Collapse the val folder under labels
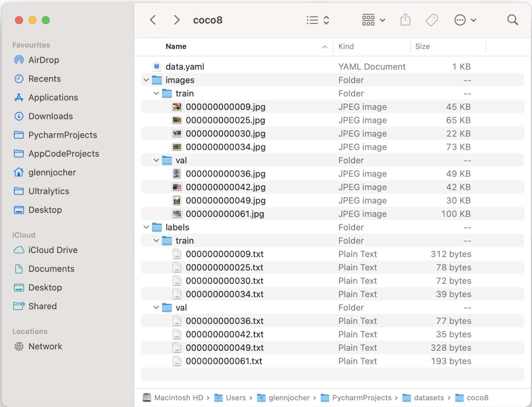This screenshot has width=532, height=407. pyautogui.click(x=156, y=308)
